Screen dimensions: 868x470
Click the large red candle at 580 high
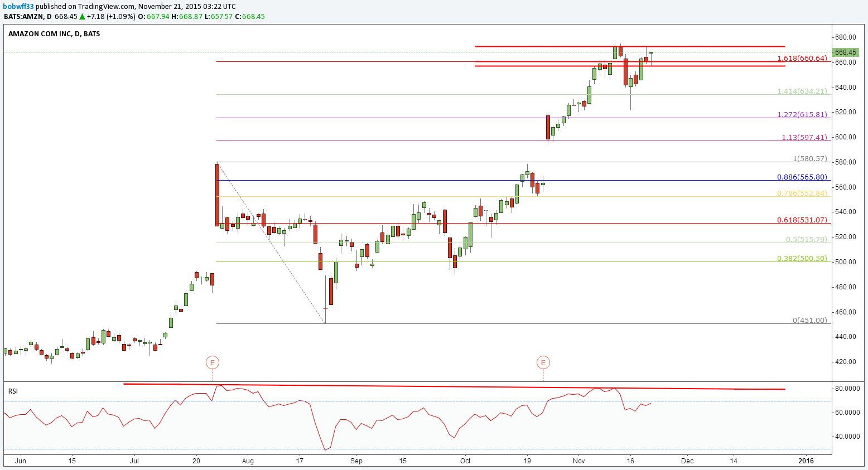[x=217, y=195]
